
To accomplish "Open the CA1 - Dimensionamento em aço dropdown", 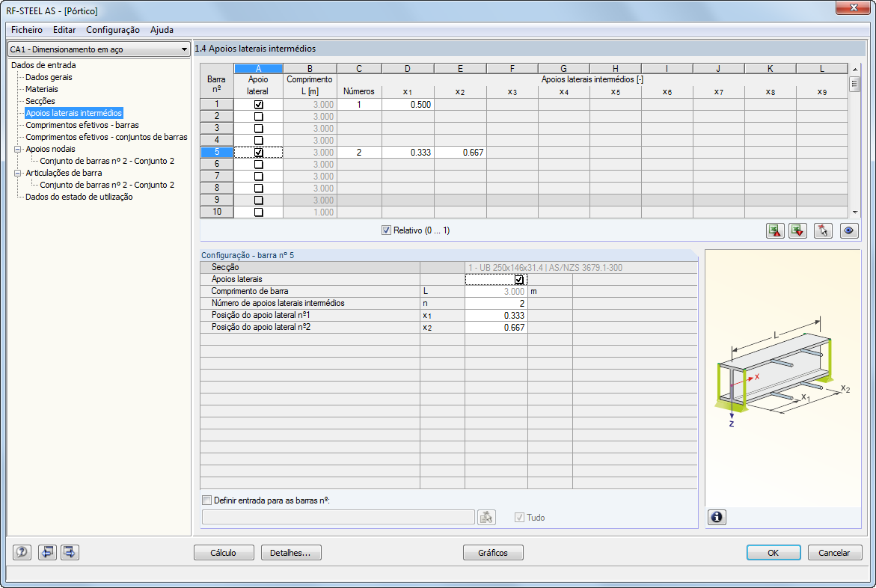I will 99,49.
